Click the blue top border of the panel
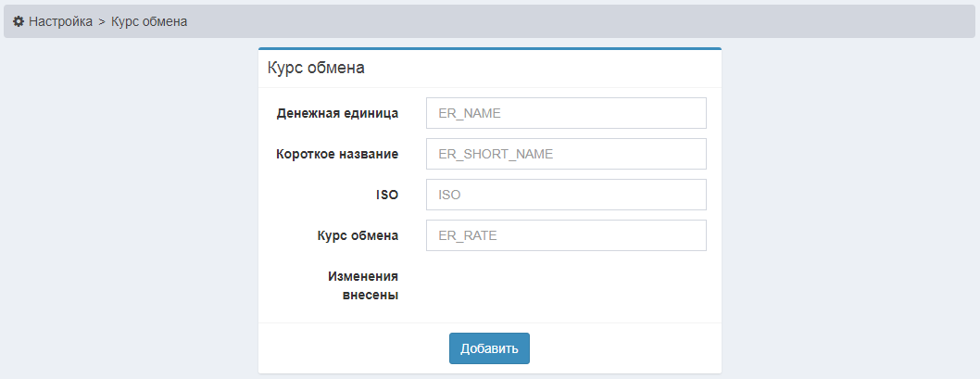This screenshot has width=980, height=379. 489,48
